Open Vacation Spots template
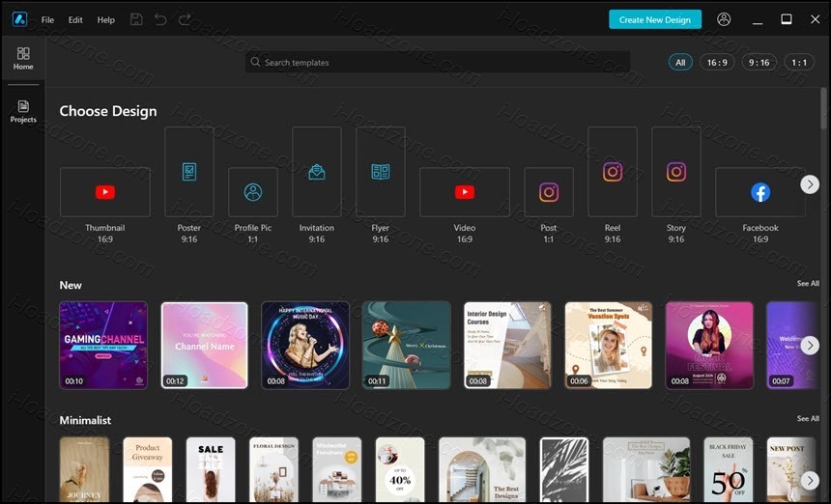Viewport: 831px width, 504px height. pyautogui.click(x=609, y=346)
